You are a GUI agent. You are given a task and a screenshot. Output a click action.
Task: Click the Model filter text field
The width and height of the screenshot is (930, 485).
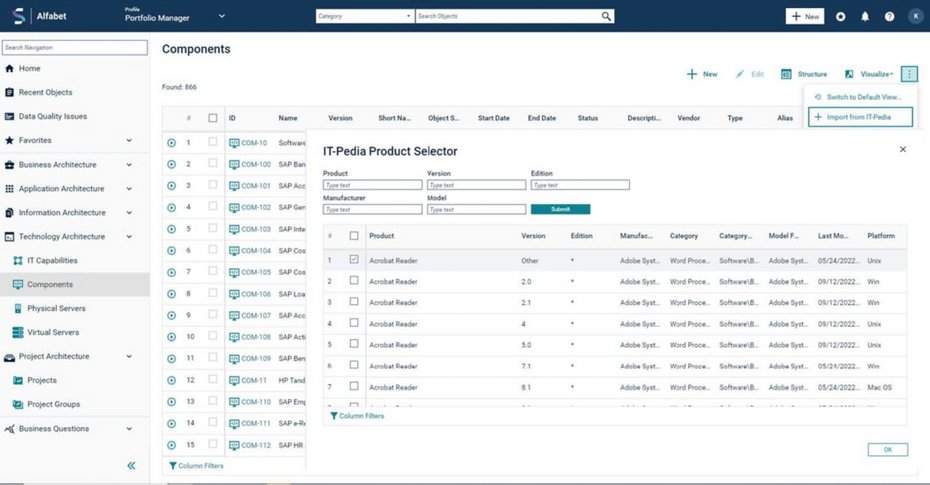[476, 209]
